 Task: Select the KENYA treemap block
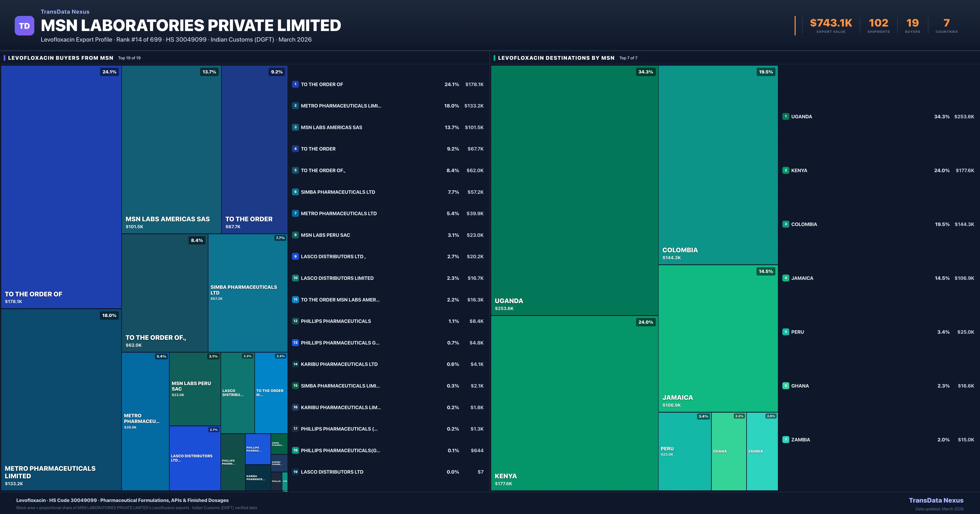pyautogui.click(x=574, y=403)
